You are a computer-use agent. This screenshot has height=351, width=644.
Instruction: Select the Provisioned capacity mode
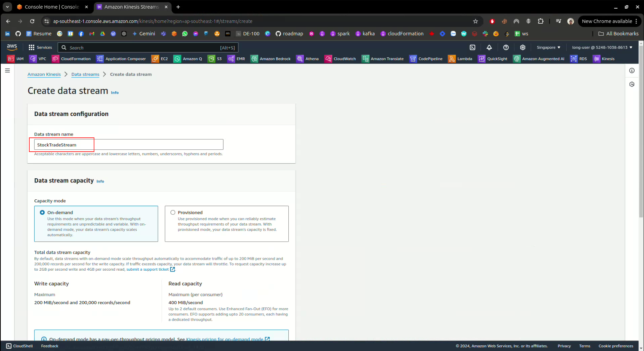[173, 212]
